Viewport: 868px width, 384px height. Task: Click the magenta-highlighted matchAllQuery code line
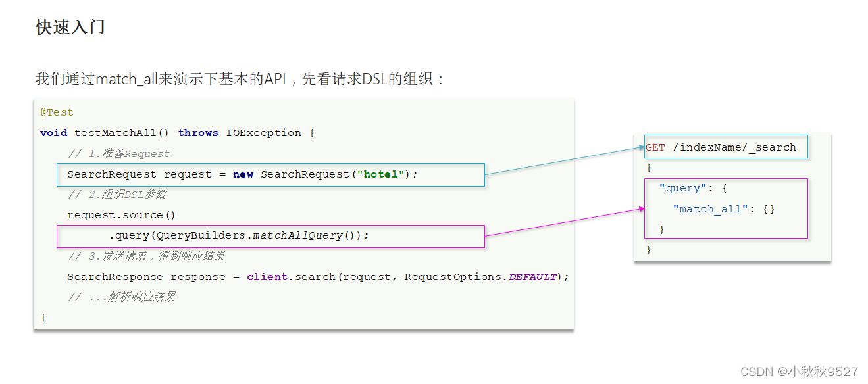tap(270, 235)
